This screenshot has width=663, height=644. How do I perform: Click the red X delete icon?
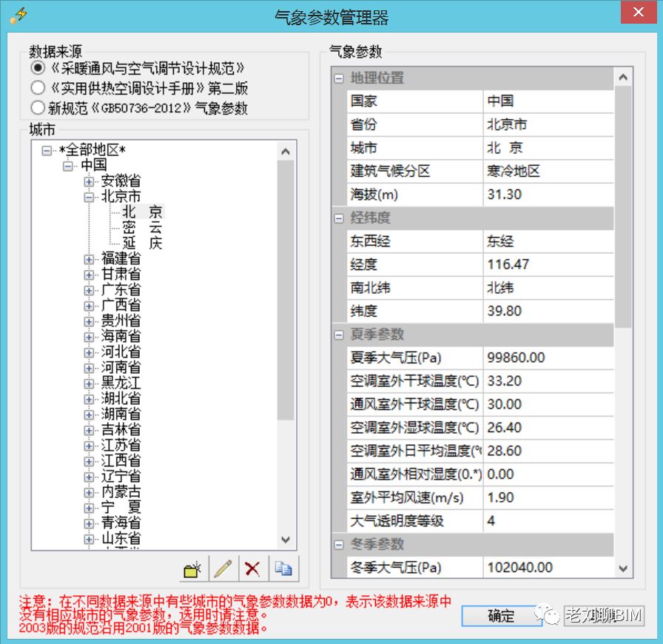click(x=252, y=569)
